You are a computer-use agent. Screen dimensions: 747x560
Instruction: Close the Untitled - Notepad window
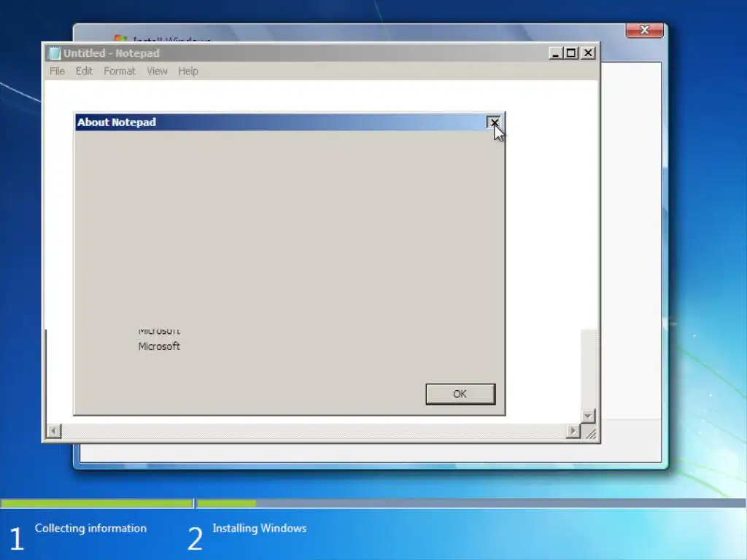[589, 52]
